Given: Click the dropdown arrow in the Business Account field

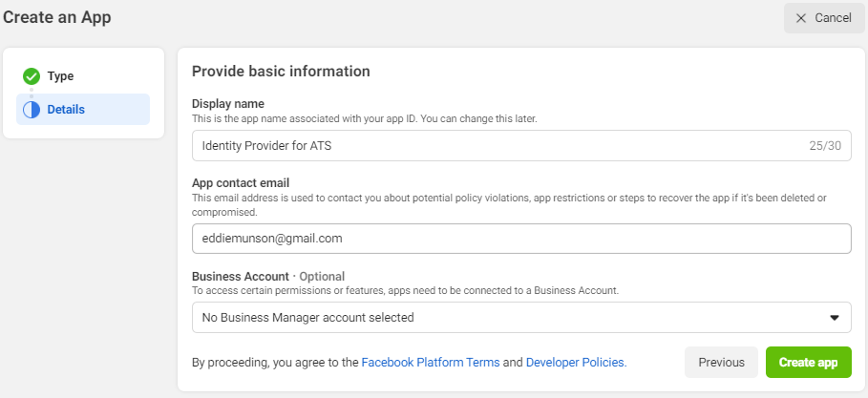Looking at the screenshot, I should pos(834,318).
